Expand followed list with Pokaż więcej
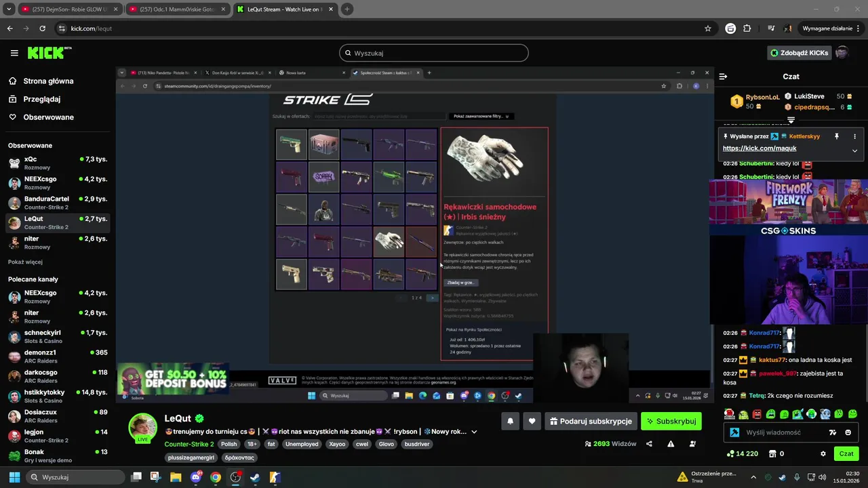The width and height of the screenshot is (868, 488). [25, 262]
